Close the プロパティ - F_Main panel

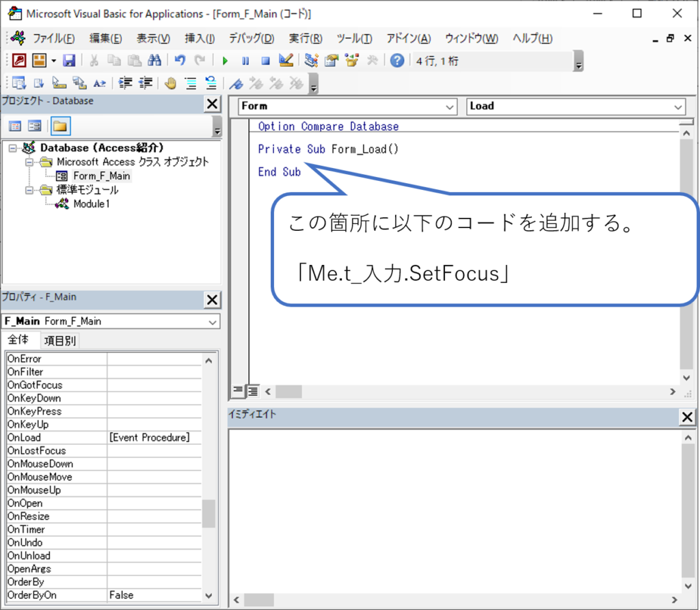point(212,300)
